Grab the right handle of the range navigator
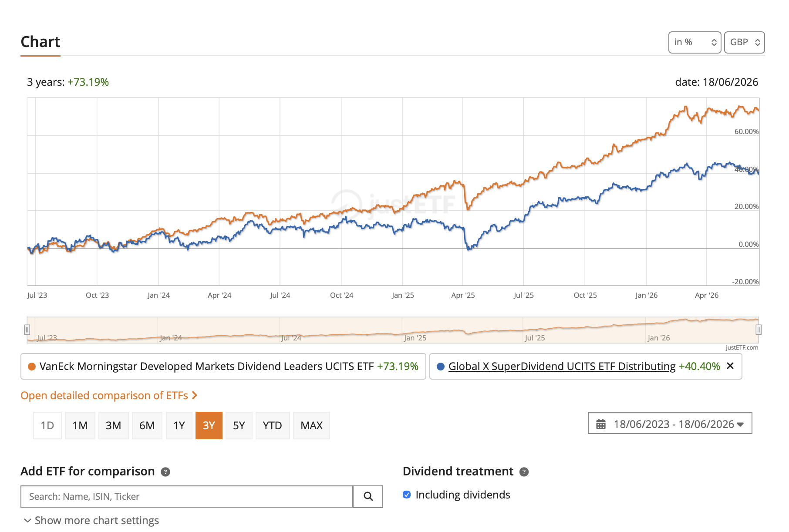Viewport: 789px width, 532px height. [x=759, y=330]
